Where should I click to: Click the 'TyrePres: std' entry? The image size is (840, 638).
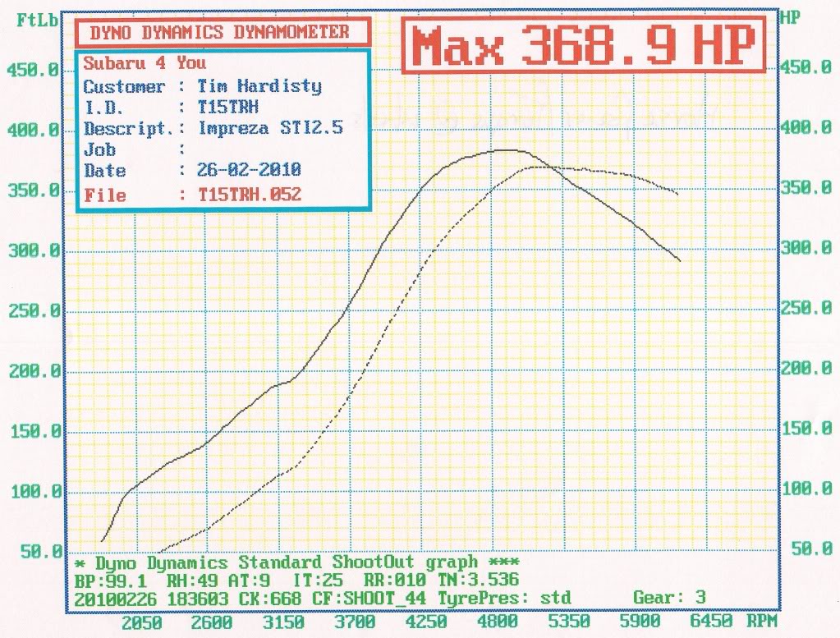[505, 597]
